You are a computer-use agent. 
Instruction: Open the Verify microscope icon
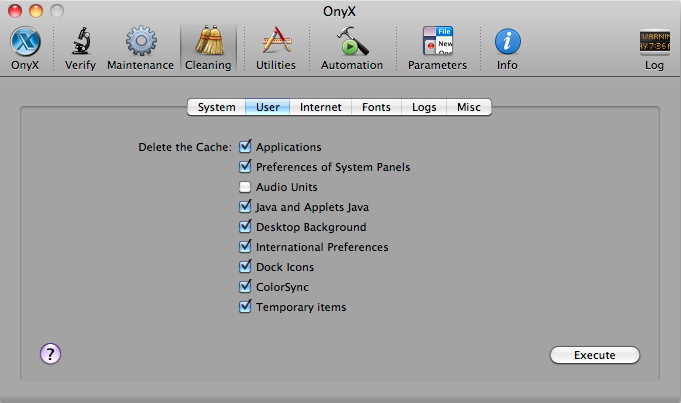(81, 41)
